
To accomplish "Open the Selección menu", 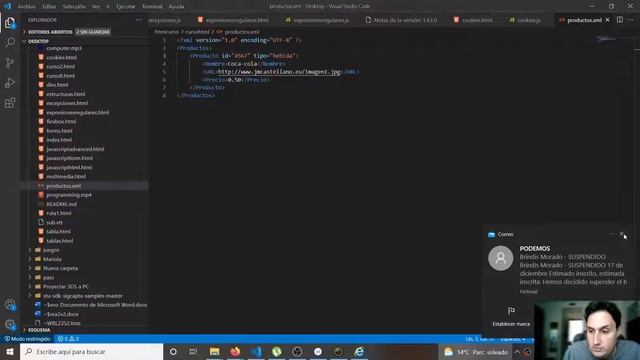I will (x=74, y=7).
